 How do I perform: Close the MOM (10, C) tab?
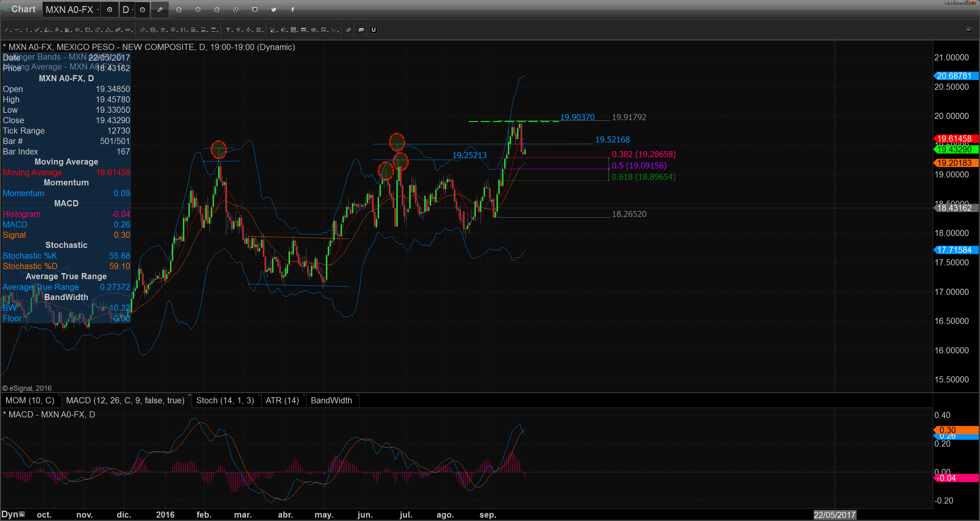point(60,395)
